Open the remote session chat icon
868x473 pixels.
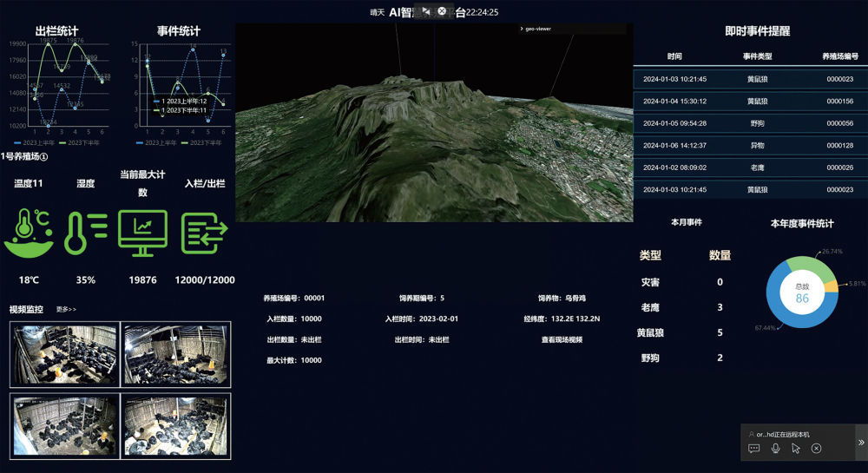click(x=753, y=449)
